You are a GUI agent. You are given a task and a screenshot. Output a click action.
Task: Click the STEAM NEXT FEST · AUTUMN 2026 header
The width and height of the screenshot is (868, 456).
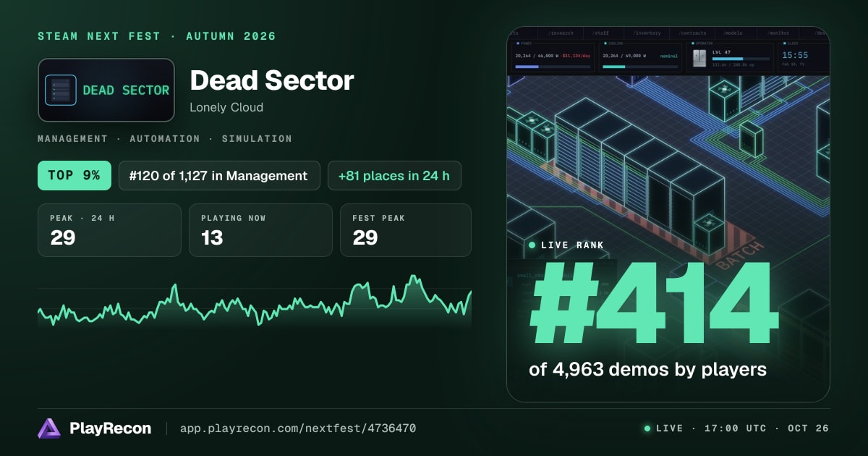tap(157, 36)
